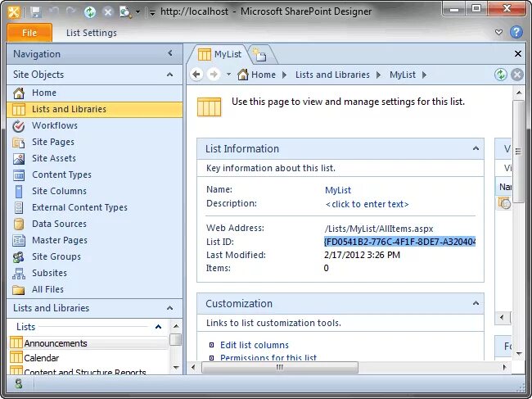The height and width of the screenshot is (399, 532).
Task: Click the Preview in Browser icon
Action: point(125,12)
